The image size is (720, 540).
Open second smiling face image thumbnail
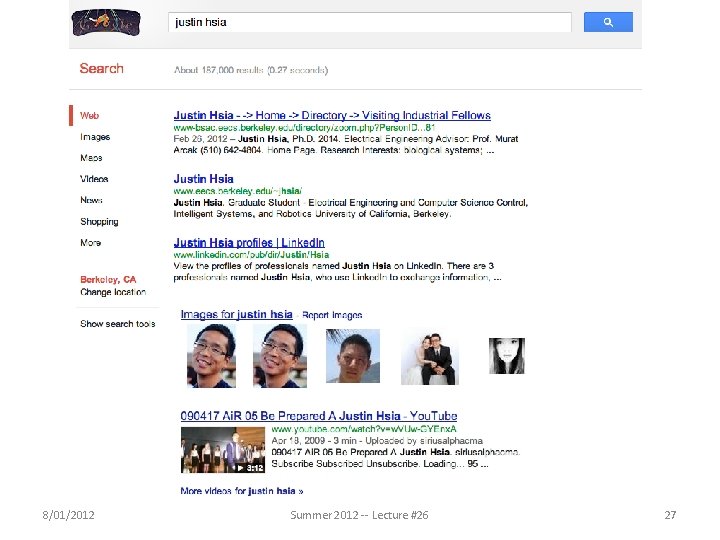(280, 356)
